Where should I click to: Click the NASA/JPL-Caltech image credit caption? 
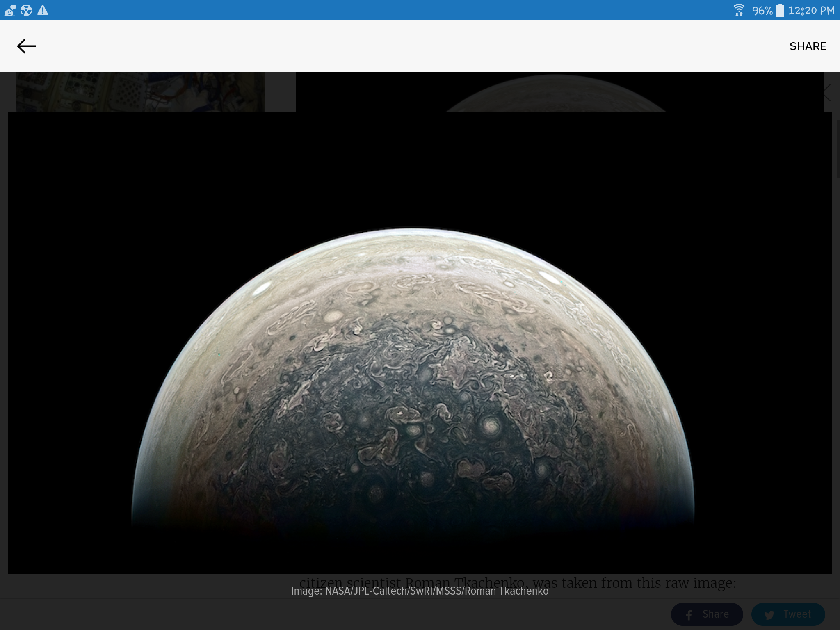pyautogui.click(x=420, y=591)
